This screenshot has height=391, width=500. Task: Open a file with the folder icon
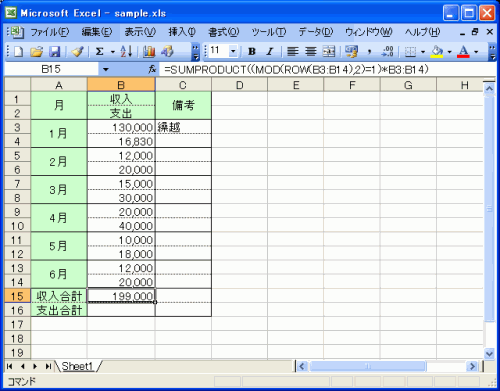click(x=37, y=52)
